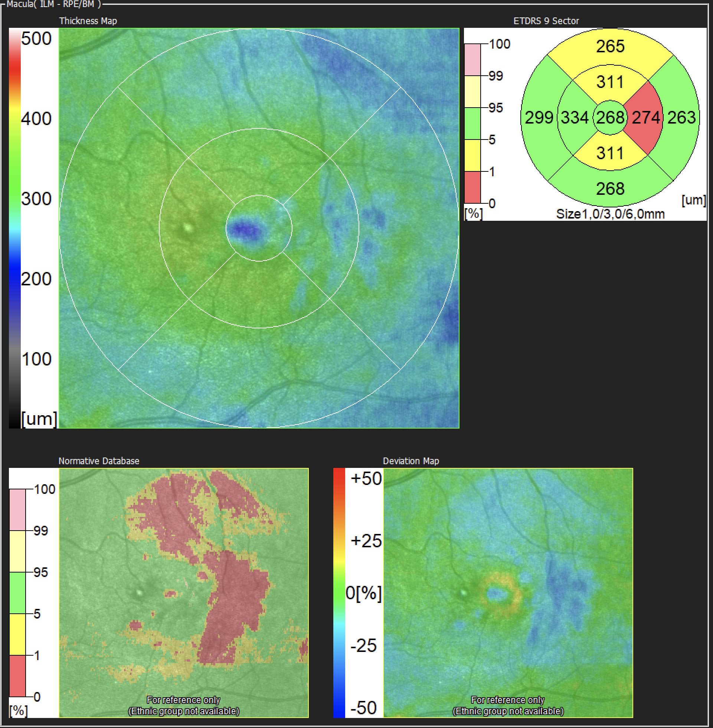Click the -50 label on deviation scale
Screen dimensions: 713x728
(363, 708)
